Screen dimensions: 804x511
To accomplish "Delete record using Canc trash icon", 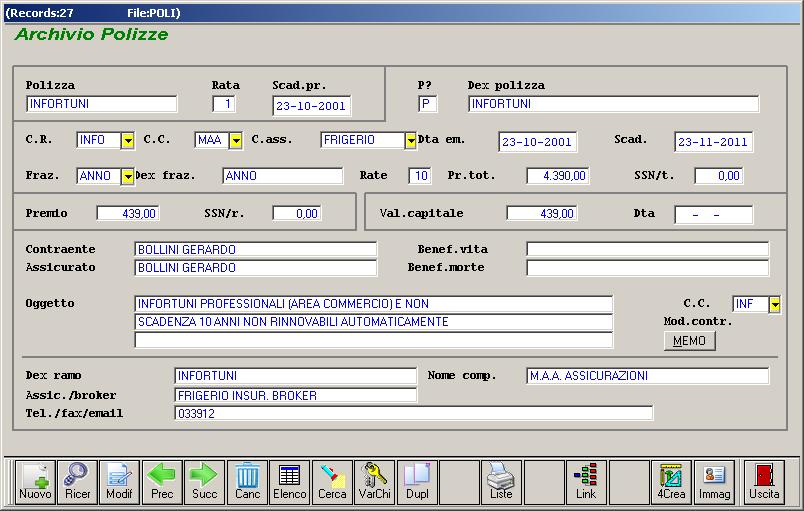I will (247, 482).
